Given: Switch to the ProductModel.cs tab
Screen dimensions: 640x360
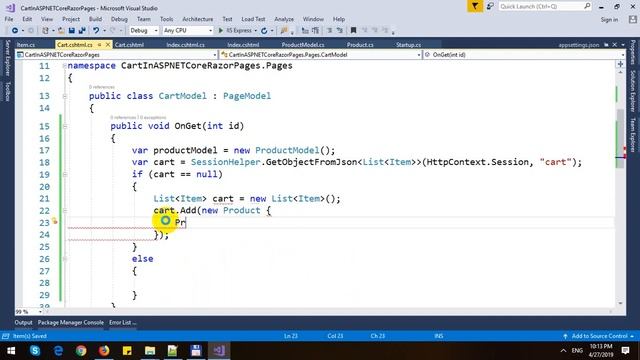Looking at the screenshot, I should (x=303, y=45).
